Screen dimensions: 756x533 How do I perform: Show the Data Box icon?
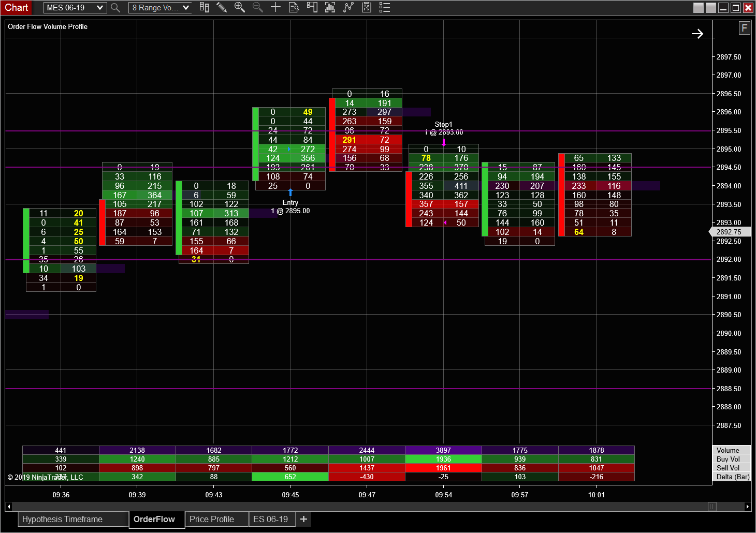[x=294, y=7]
